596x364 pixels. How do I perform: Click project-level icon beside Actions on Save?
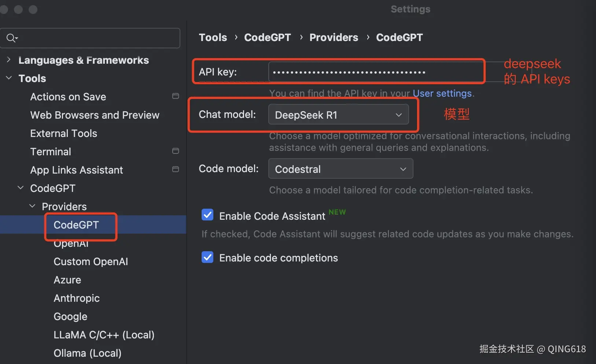tap(176, 96)
